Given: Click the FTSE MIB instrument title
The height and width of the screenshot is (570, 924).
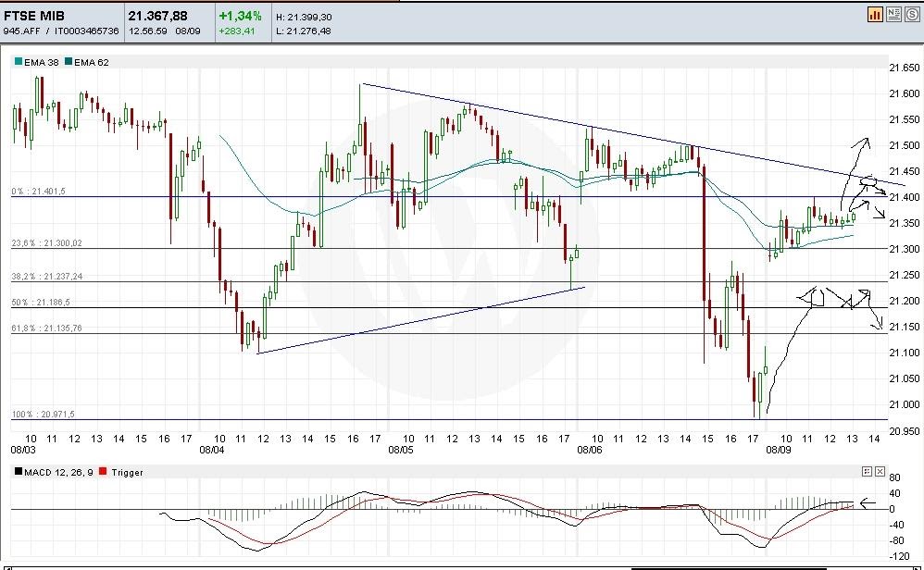Looking at the screenshot, I should click(x=34, y=16).
